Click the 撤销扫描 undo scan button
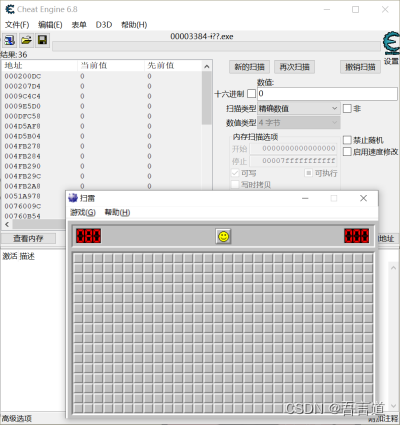The width and height of the screenshot is (401, 426). coord(360,67)
